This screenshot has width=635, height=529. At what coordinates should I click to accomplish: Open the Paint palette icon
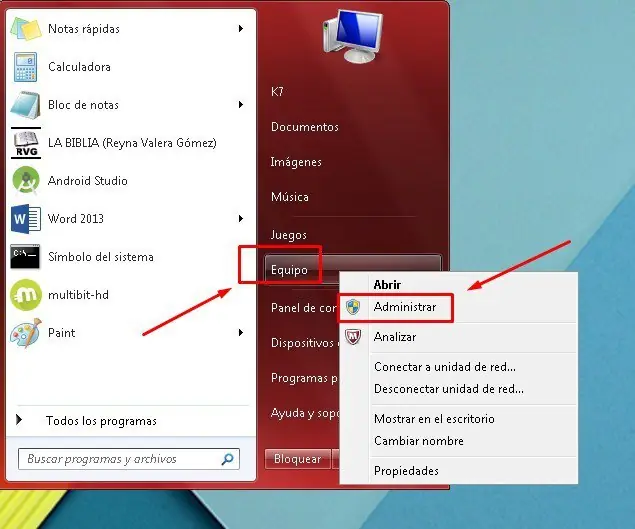click(x=26, y=333)
